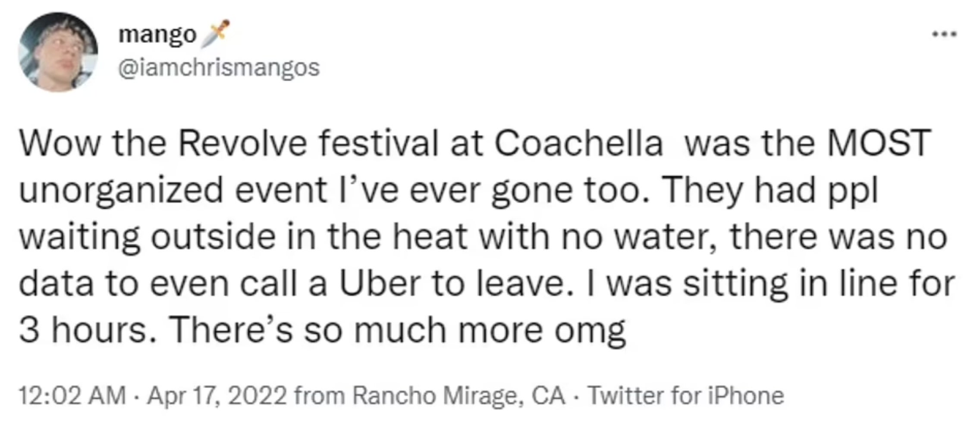Click the display name "mango"
This screenshot has height=429, width=980.
coord(157,35)
